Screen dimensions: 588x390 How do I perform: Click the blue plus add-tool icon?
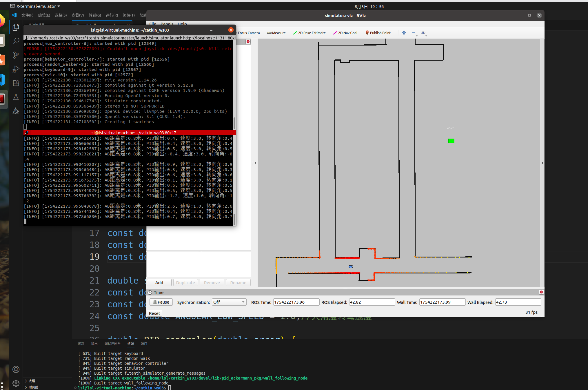pyautogui.click(x=404, y=33)
